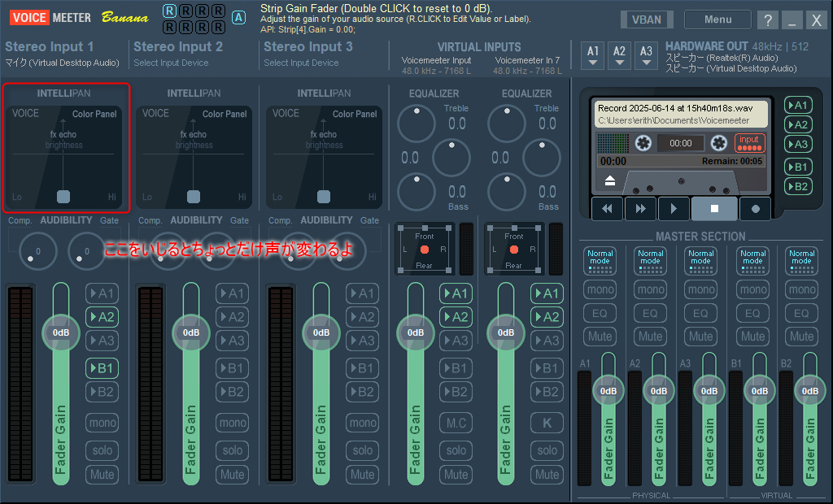This screenshot has width=833, height=504.
Task: Click the recorded wav file name display
Action: (x=681, y=114)
